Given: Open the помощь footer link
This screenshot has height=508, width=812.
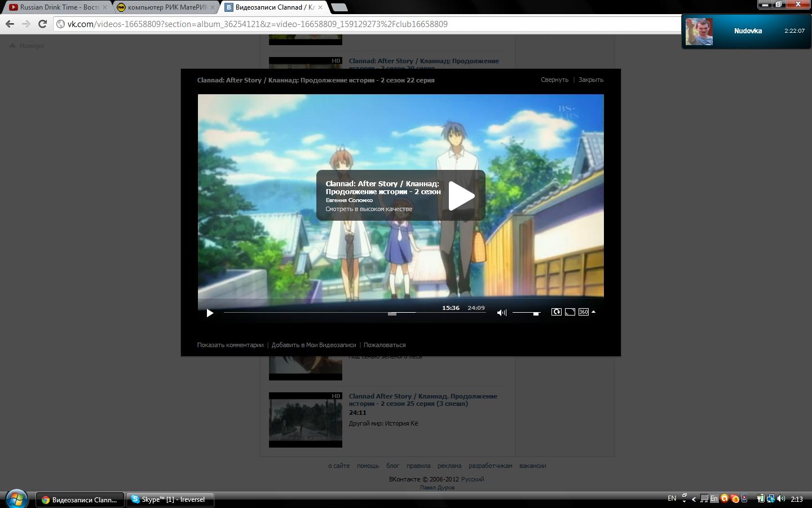Looking at the screenshot, I should click(368, 466).
